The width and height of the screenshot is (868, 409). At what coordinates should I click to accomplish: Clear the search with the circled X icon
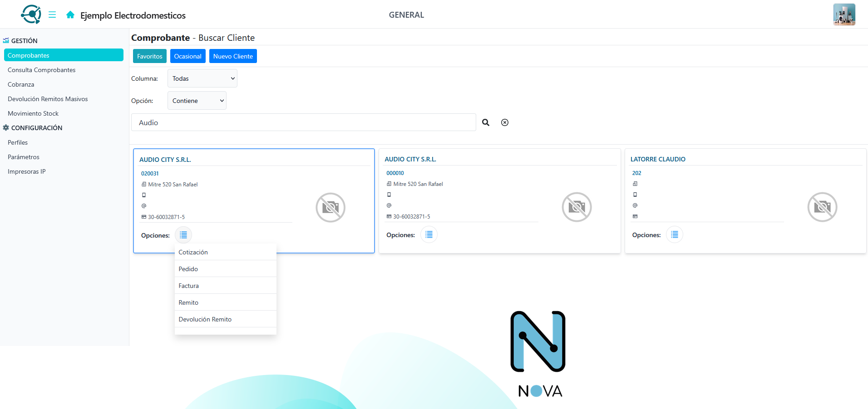(x=504, y=122)
